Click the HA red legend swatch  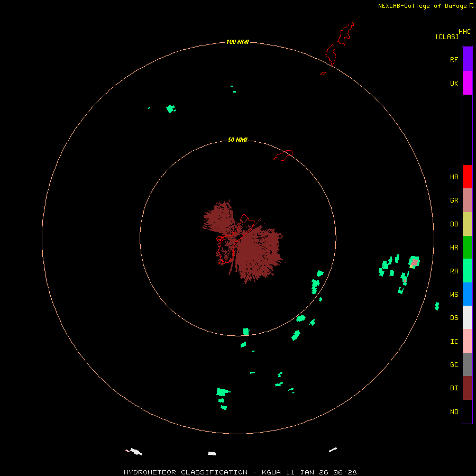[467, 177]
